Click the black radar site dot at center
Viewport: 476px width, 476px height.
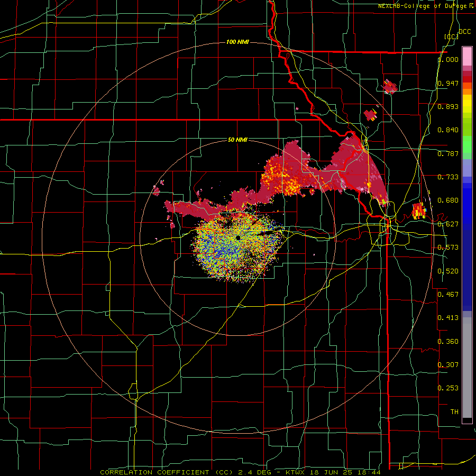coord(238,237)
